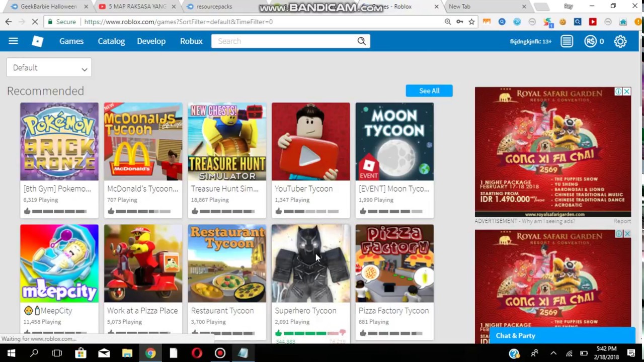Click Treasure Hunt Simulator rating bar

point(227,211)
